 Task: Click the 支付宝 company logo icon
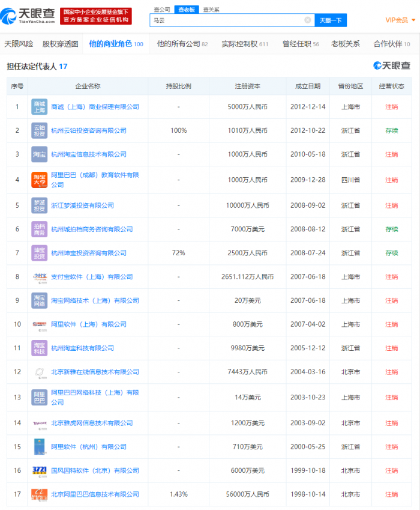click(39, 277)
